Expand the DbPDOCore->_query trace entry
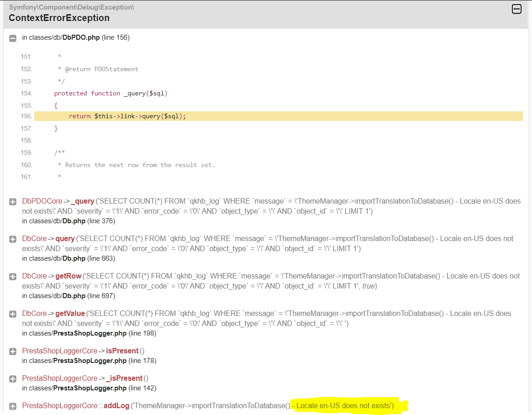This screenshot has height=415, width=532. pyautogui.click(x=13, y=202)
